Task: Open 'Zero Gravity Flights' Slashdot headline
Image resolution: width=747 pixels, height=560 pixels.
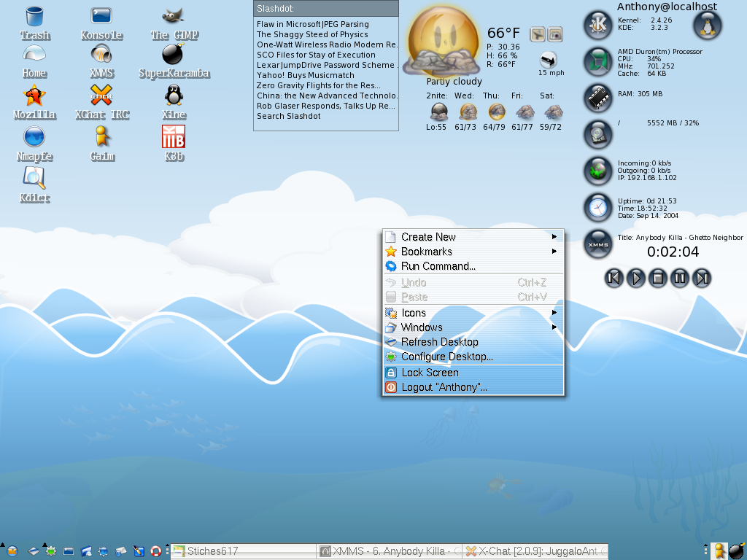Action: coord(318,85)
